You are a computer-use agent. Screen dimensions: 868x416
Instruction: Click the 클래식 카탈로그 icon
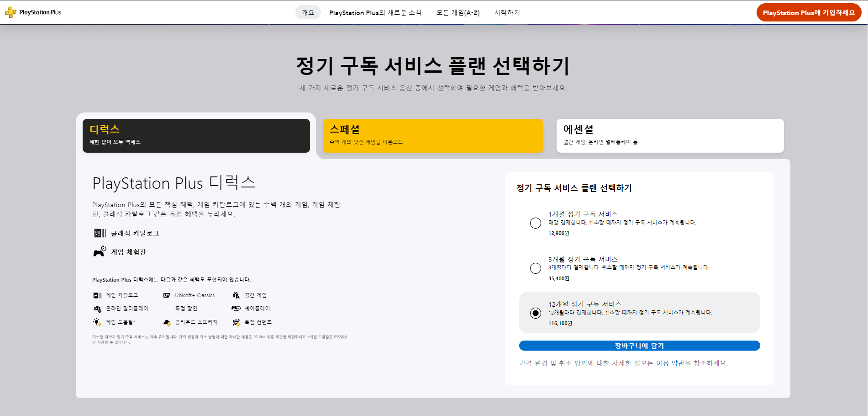click(x=100, y=233)
